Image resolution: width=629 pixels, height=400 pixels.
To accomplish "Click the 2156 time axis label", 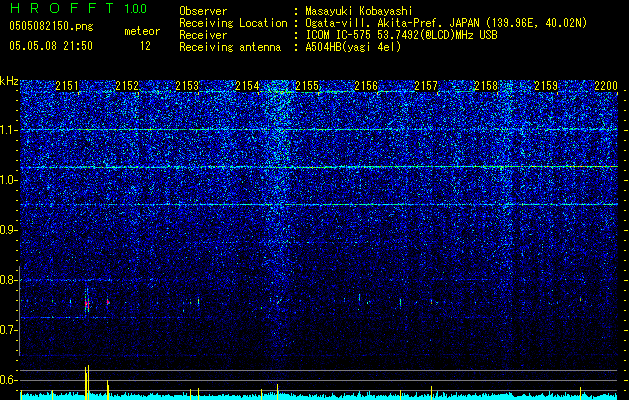I will pos(366,85).
